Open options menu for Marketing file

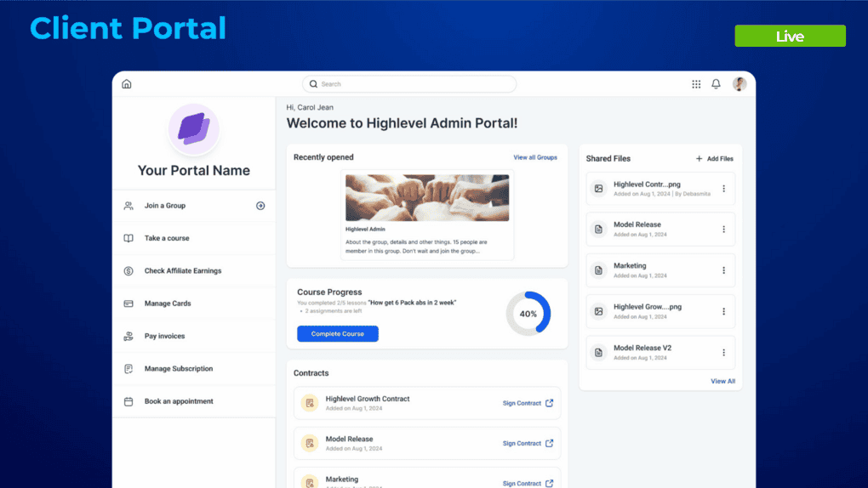click(723, 270)
